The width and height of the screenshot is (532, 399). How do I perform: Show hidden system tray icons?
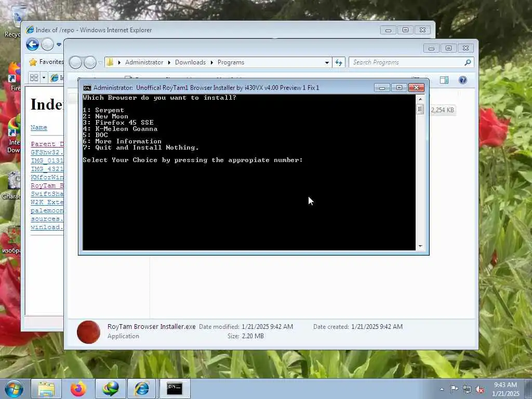coord(442,390)
